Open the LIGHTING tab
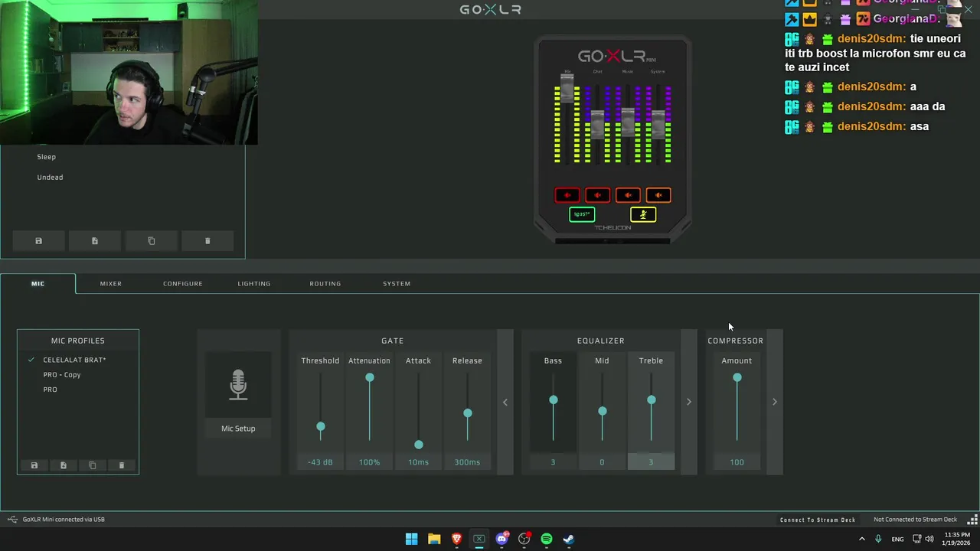980x551 pixels. (x=253, y=283)
